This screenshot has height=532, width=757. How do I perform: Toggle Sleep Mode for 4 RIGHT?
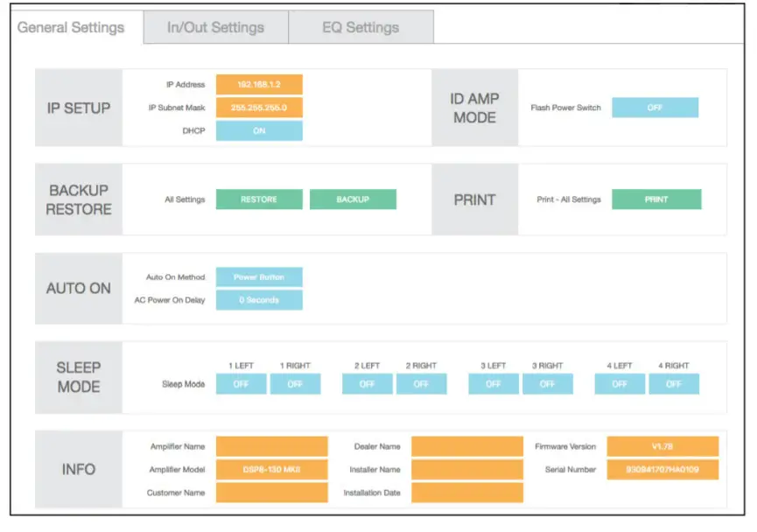click(x=673, y=384)
